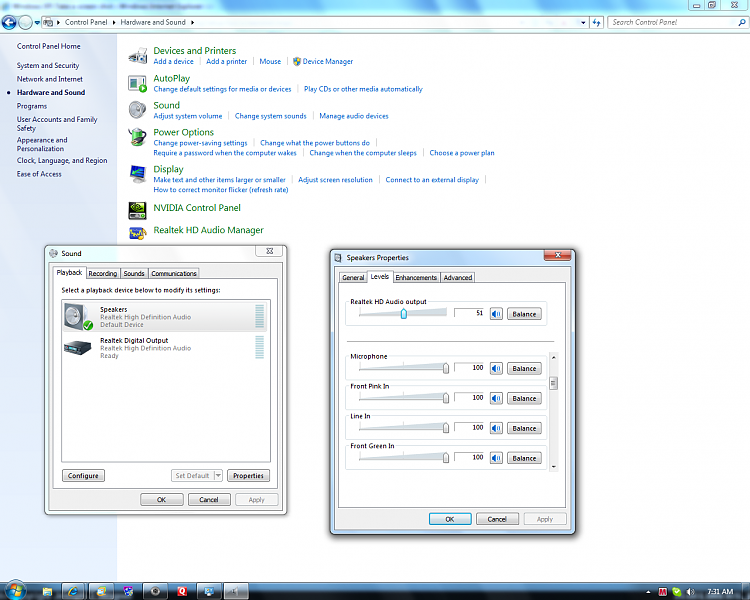Mute the Line In level
Viewport: 750px width, 600px height.
496,428
